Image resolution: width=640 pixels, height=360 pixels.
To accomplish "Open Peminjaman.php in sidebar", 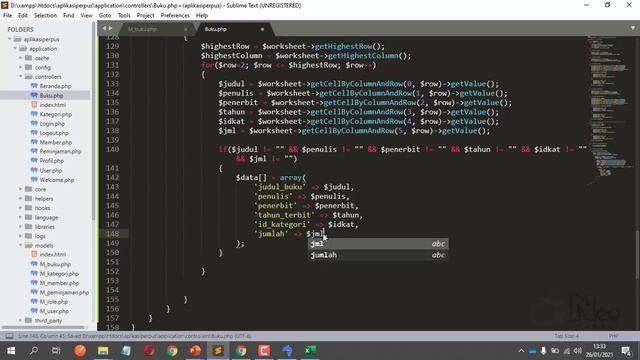I will (x=60, y=151).
